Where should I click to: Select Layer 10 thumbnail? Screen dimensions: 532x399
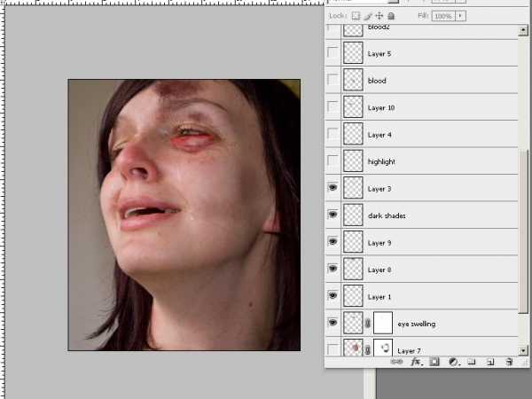point(353,106)
